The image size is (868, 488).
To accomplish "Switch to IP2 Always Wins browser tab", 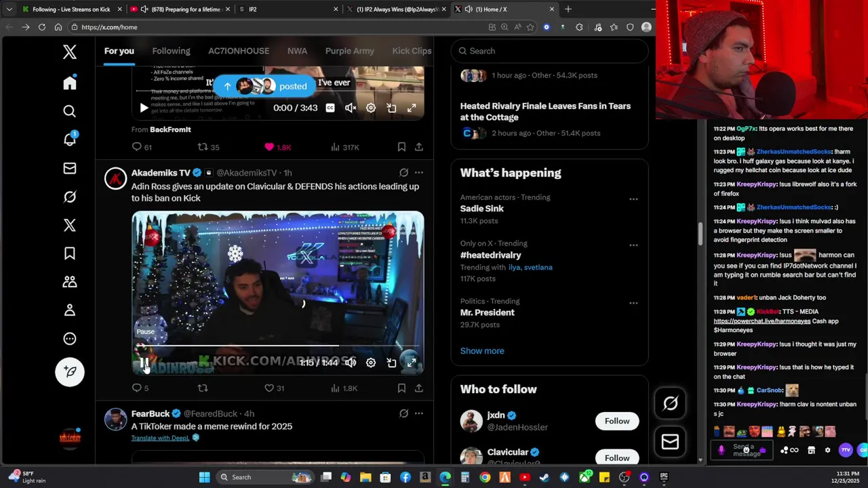I will point(397,9).
